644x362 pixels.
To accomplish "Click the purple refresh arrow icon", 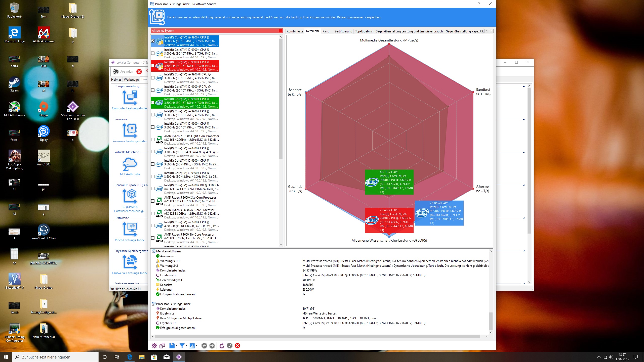I will click(222, 346).
